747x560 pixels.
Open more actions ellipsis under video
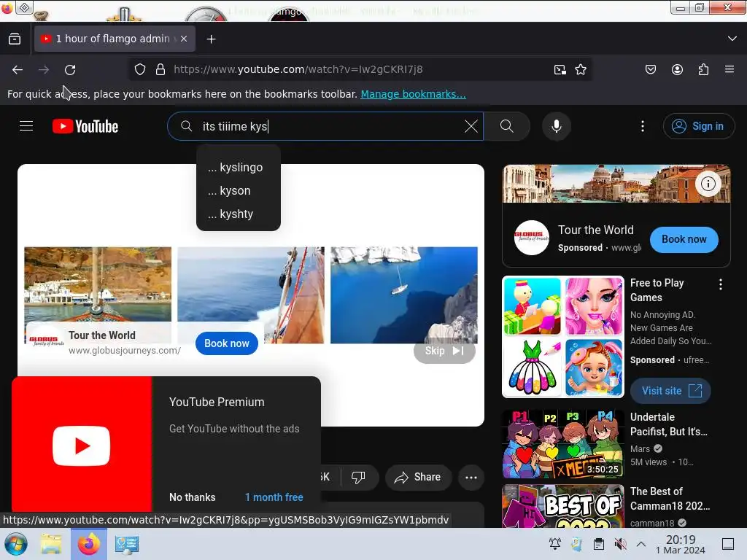(x=471, y=477)
